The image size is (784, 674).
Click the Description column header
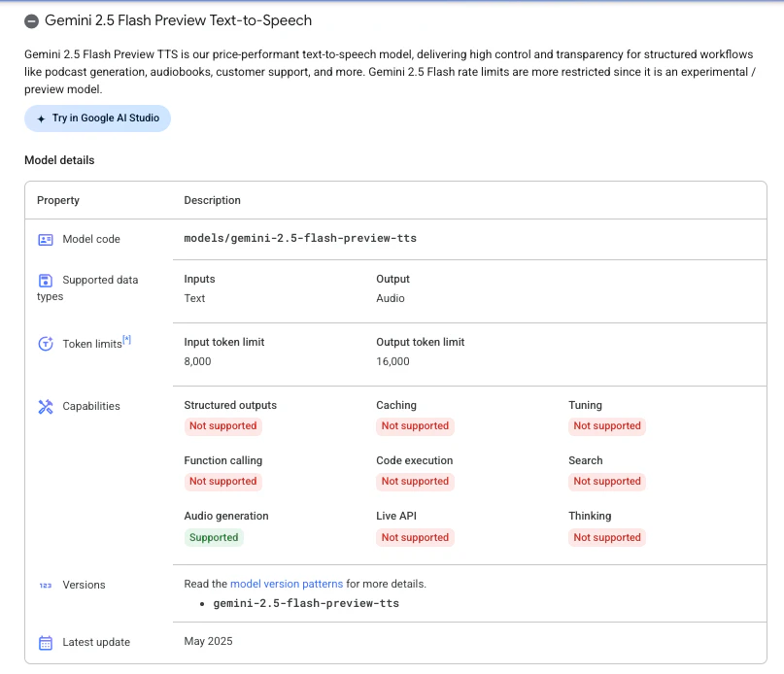212,200
